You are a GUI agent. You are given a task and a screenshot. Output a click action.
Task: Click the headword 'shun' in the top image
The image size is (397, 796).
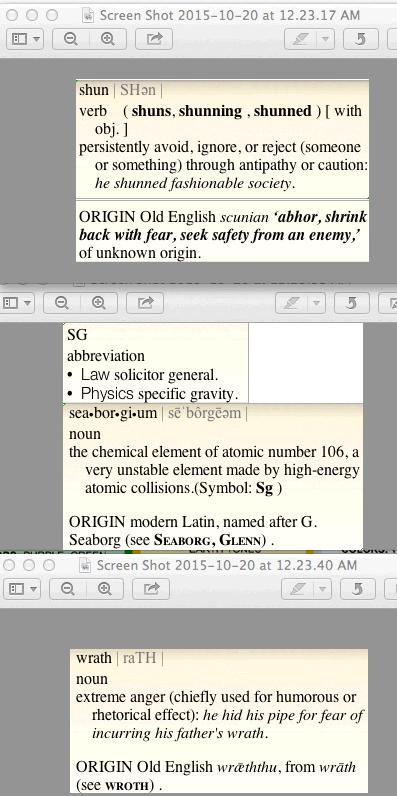[x=93, y=90]
